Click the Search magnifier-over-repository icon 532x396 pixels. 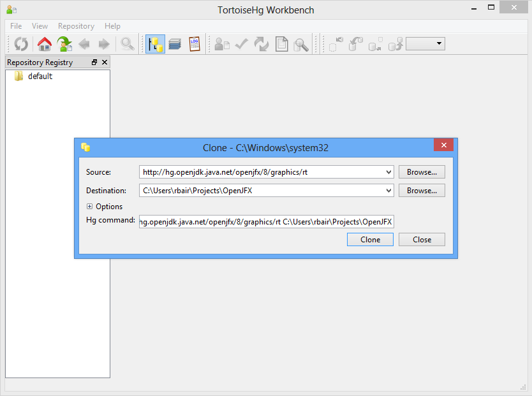pyautogui.click(x=301, y=44)
